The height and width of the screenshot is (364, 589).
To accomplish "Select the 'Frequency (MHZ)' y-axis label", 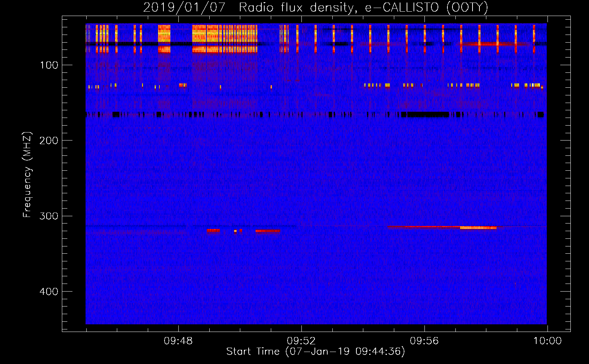I will (27, 175).
